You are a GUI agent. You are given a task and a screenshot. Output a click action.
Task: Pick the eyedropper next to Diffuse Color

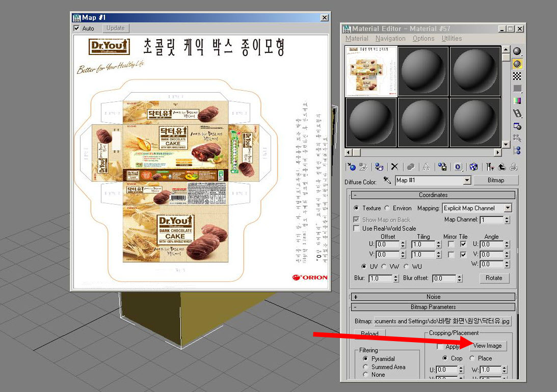click(x=387, y=180)
